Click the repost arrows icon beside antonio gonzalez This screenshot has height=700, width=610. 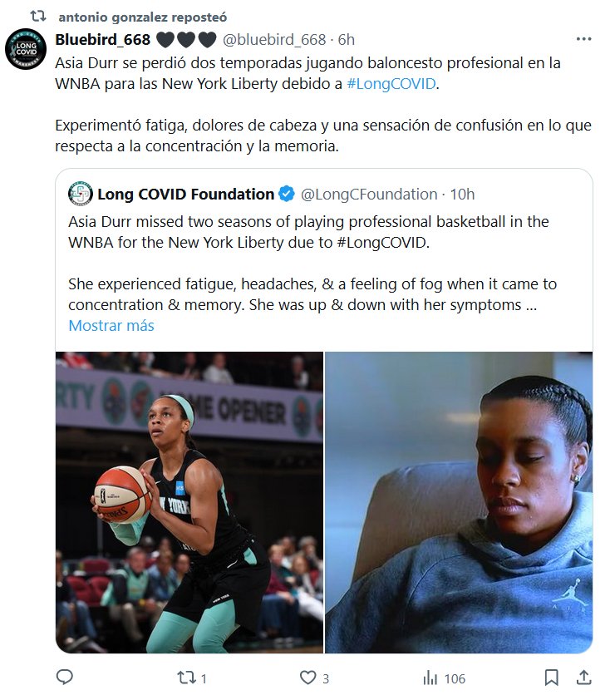coord(38,17)
